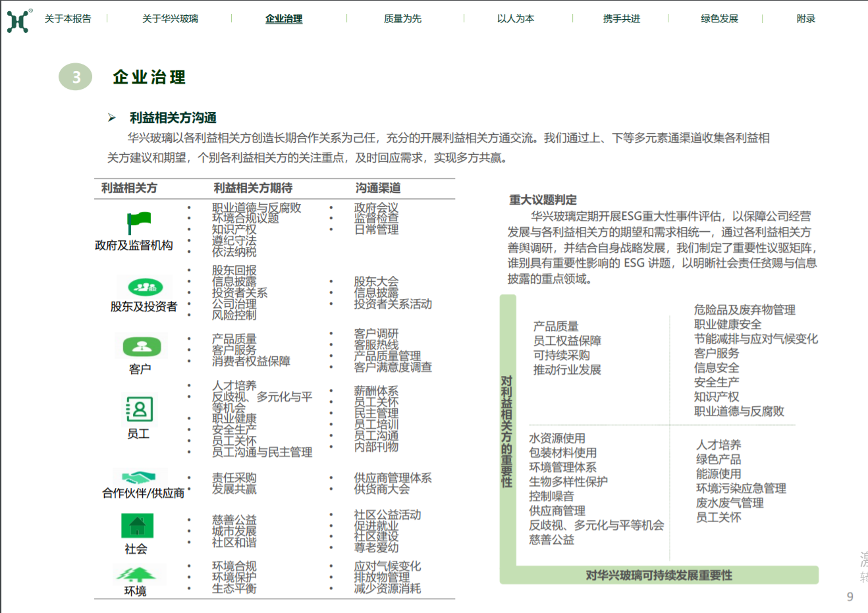The image size is (868, 613).
Task: Select the 城市发展 entry
Action: click(234, 531)
